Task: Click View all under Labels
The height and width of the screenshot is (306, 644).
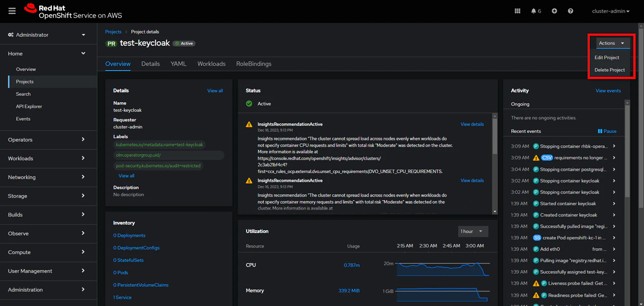Action: pos(126,176)
